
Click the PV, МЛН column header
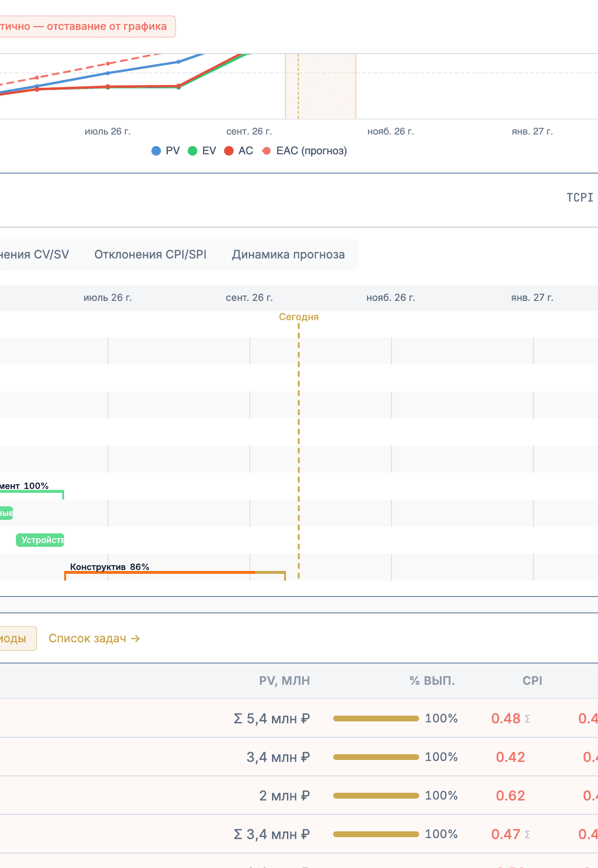click(x=285, y=681)
